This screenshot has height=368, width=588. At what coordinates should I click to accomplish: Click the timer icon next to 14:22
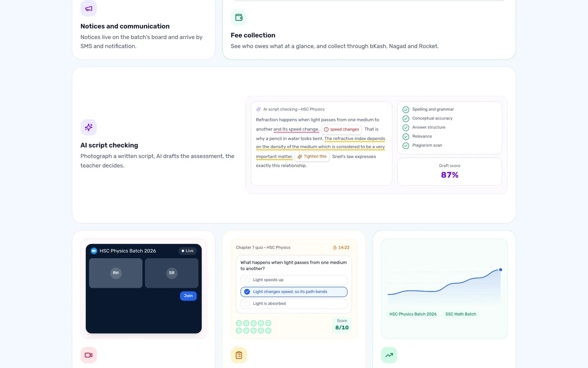click(x=335, y=247)
